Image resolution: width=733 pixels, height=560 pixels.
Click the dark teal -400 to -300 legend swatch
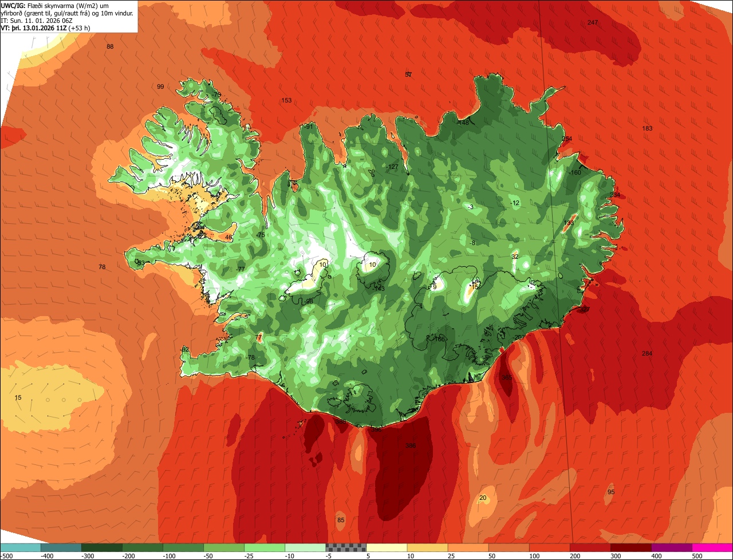click(61, 547)
